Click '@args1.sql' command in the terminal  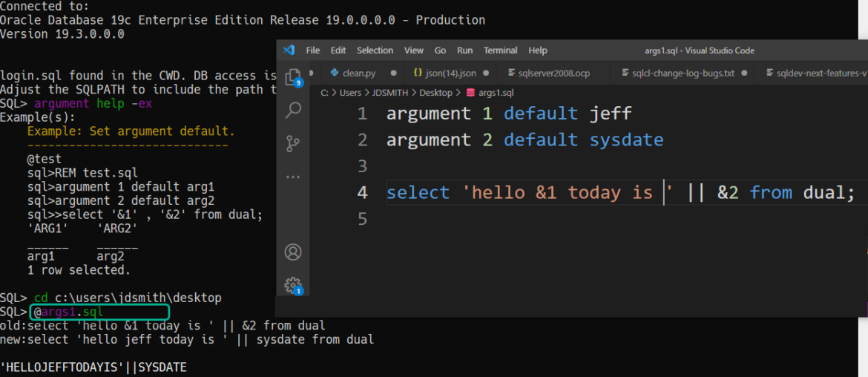(69, 312)
